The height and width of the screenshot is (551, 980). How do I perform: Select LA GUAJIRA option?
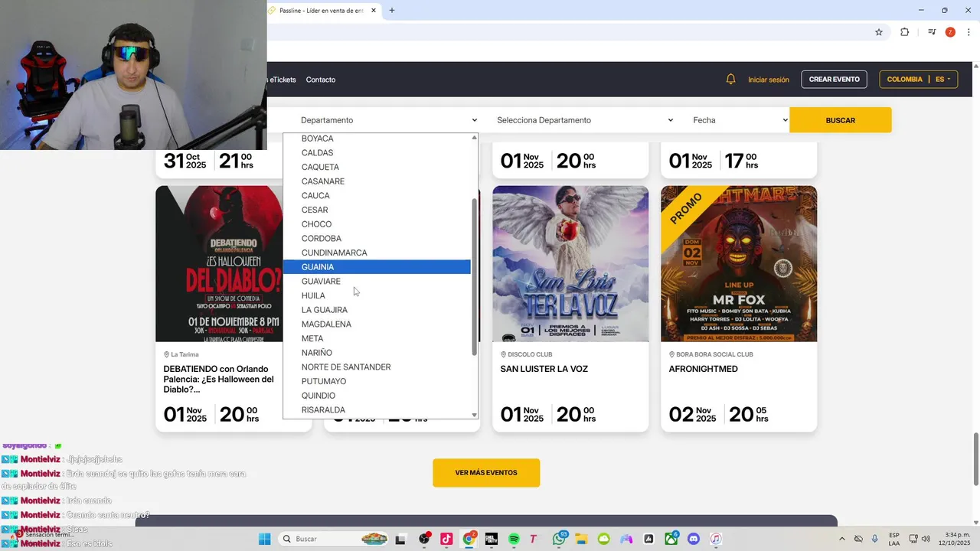coord(377,310)
